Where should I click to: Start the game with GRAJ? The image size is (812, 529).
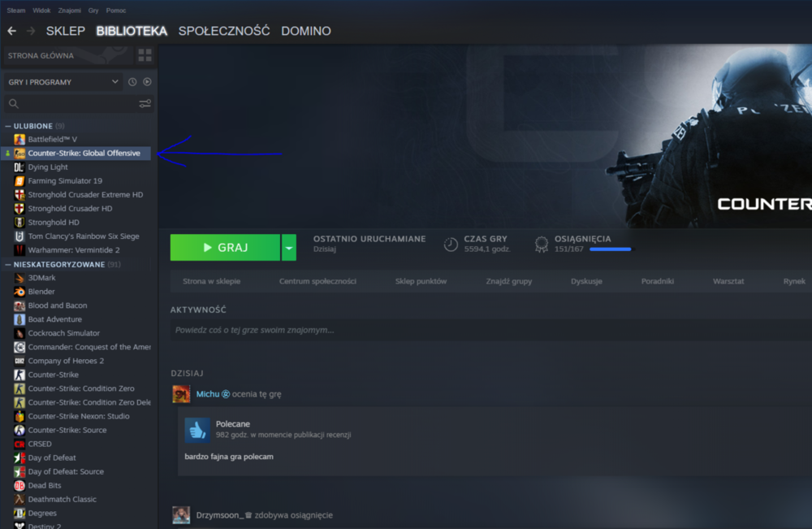[x=225, y=248]
